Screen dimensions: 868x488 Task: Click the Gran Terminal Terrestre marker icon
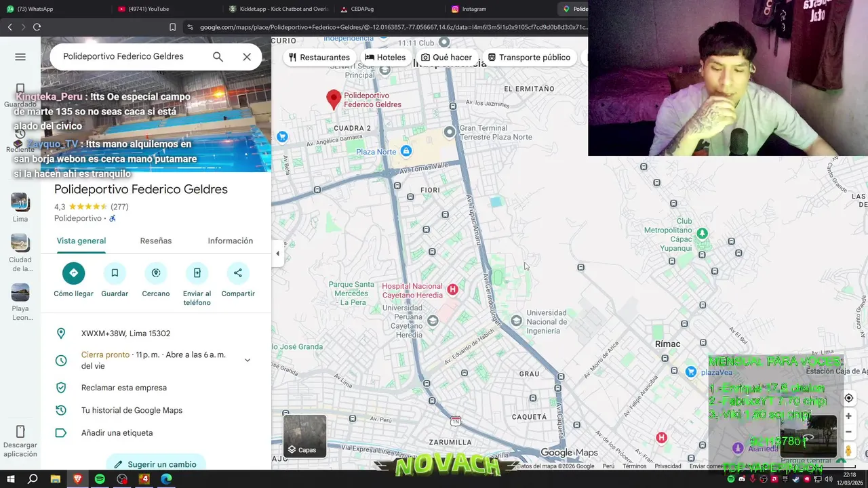[449, 131]
